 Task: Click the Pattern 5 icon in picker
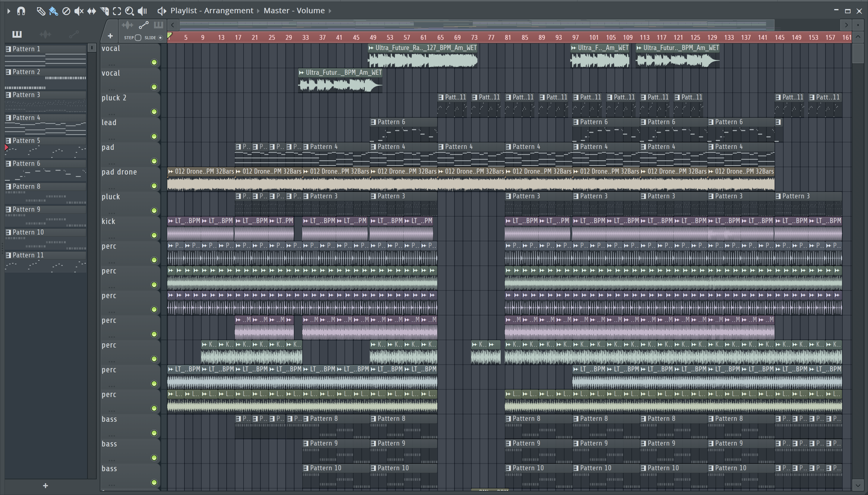pos(8,141)
